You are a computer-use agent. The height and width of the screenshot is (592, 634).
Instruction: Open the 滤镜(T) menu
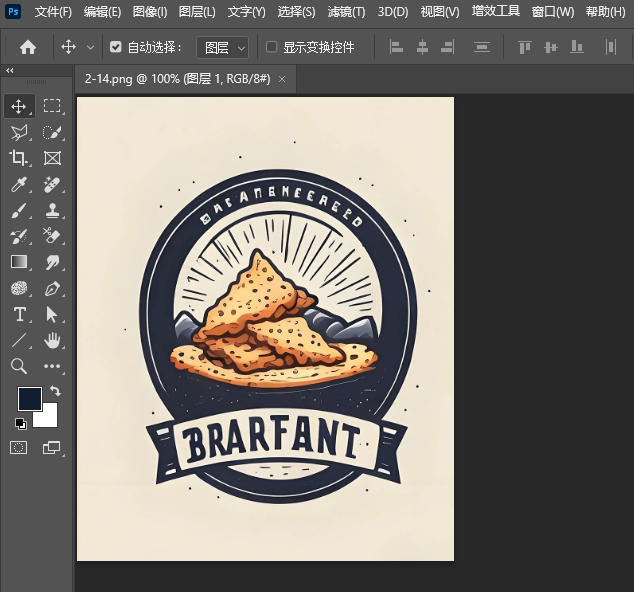pos(346,12)
